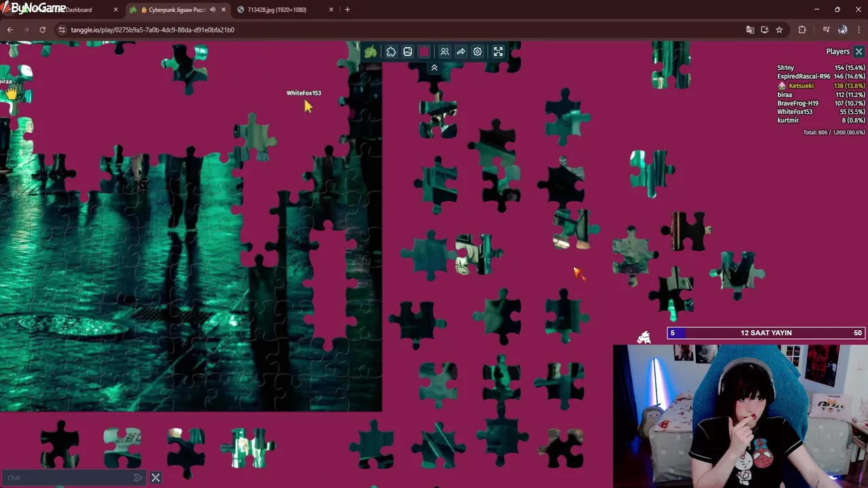The image size is (868, 488).
Task: Click the tanggle.io address bar URL
Action: coord(153,30)
